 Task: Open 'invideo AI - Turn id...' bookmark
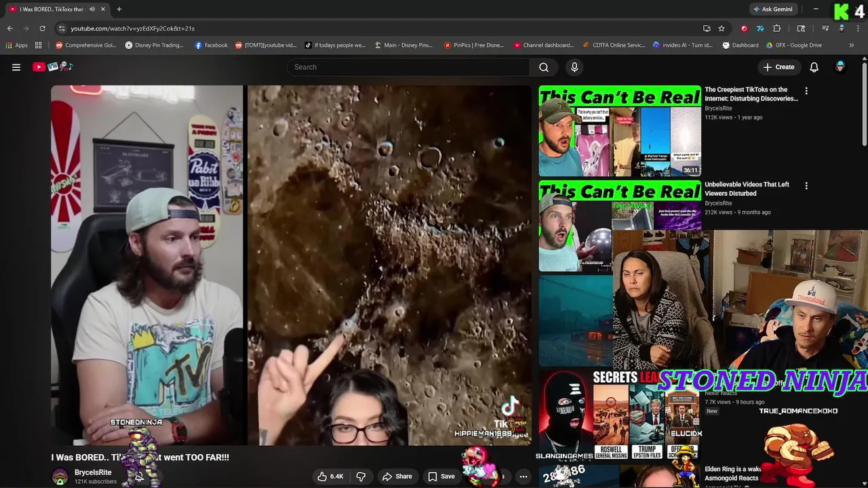tap(683, 45)
